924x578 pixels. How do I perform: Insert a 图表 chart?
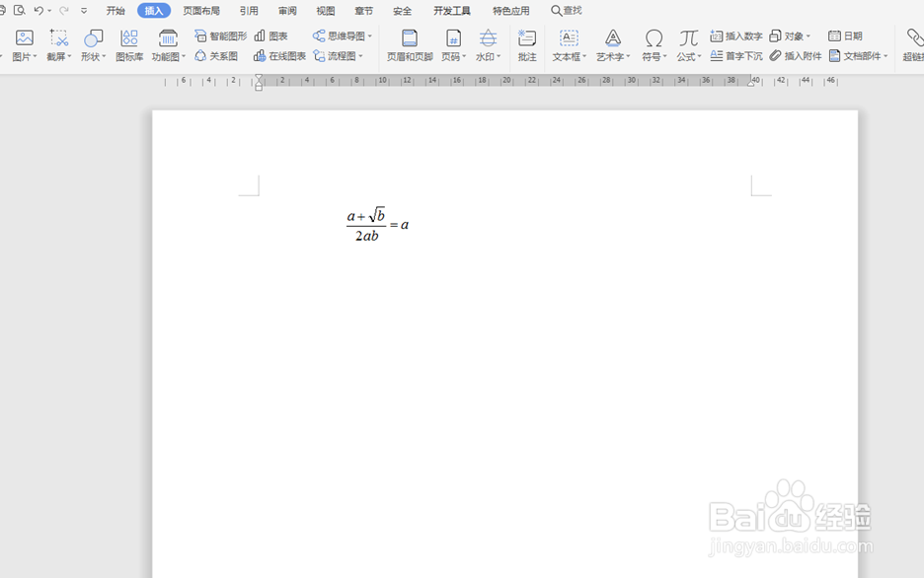tap(271, 36)
